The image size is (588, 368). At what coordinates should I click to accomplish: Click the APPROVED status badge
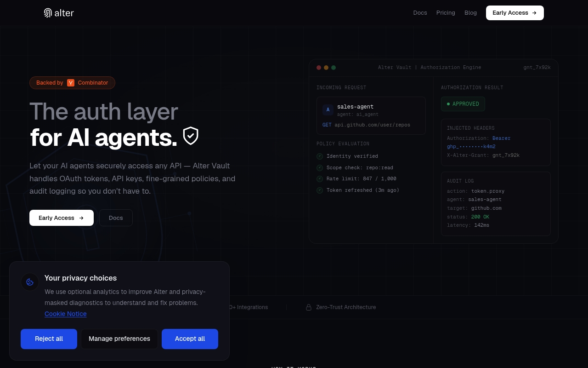463,104
